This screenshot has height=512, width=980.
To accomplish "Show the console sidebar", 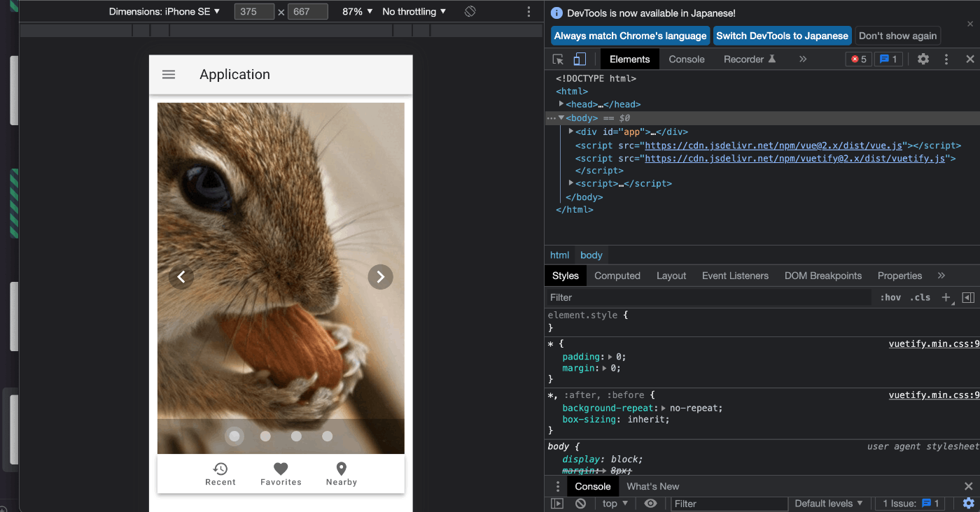I will click(557, 504).
